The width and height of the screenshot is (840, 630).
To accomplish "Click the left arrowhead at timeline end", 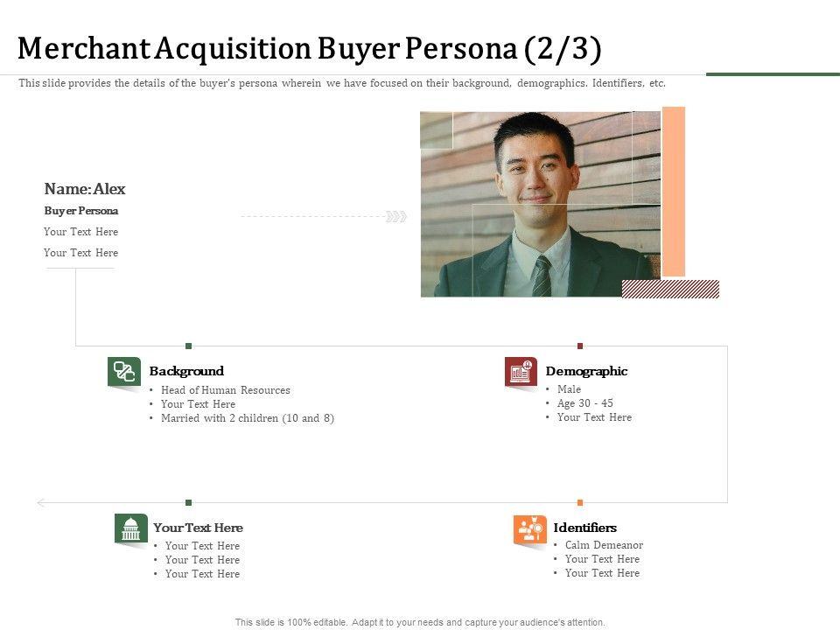I will click(x=41, y=502).
